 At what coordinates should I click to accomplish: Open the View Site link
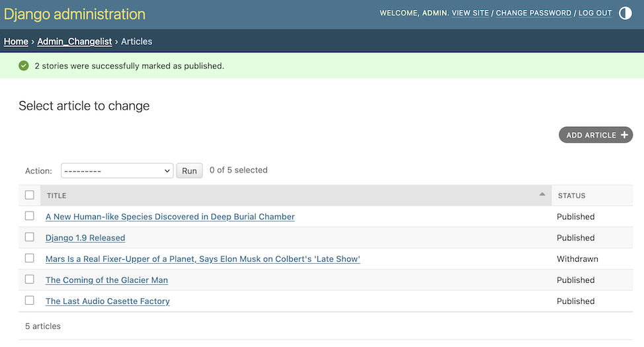point(469,13)
